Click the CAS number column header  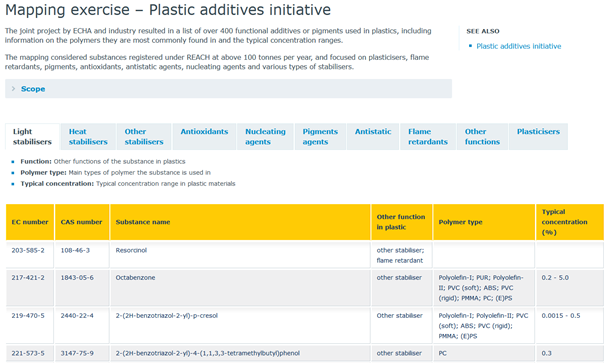[x=82, y=222]
